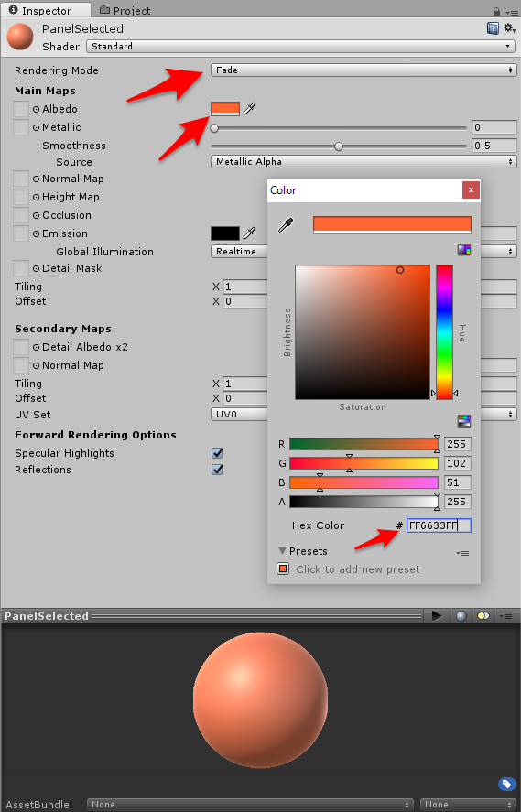
Task: Use the Color picker eyedropper tool
Action: tap(286, 225)
